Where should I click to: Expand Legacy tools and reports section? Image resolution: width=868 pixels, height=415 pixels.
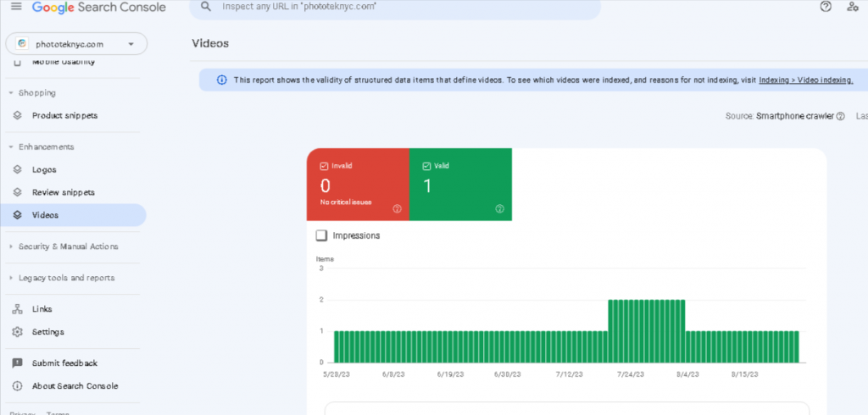click(11, 279)
